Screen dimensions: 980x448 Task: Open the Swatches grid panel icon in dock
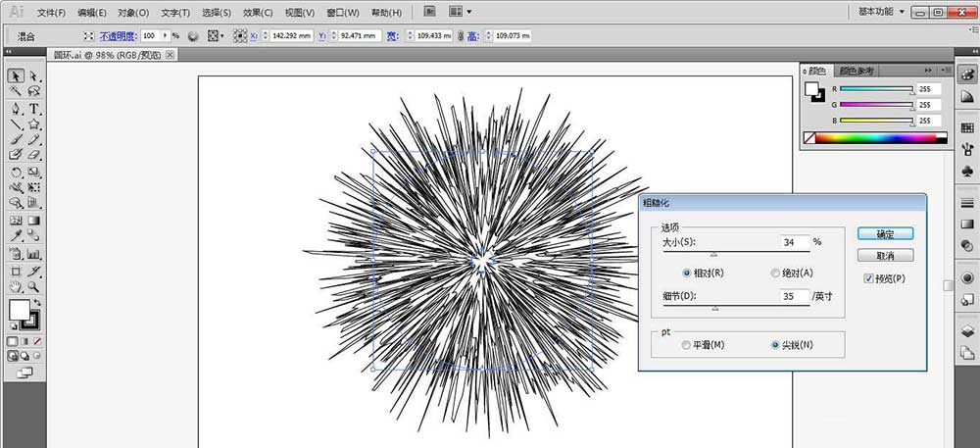coord(966,126)
